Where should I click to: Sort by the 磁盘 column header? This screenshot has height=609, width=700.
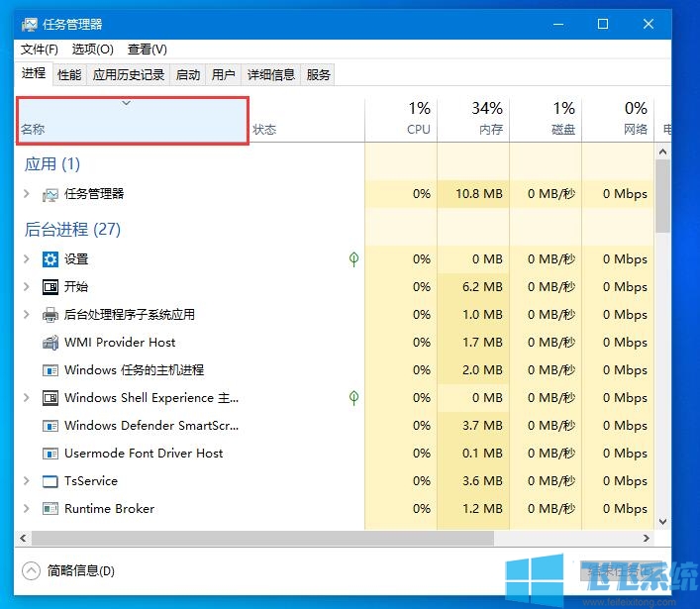point(546,121)
